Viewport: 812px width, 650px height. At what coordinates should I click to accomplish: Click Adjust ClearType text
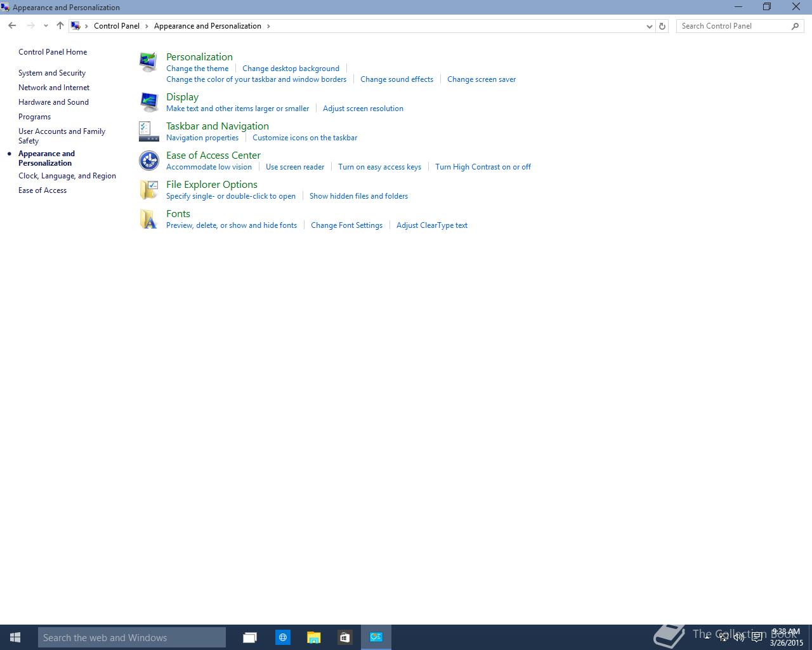(x=432, y=225)
